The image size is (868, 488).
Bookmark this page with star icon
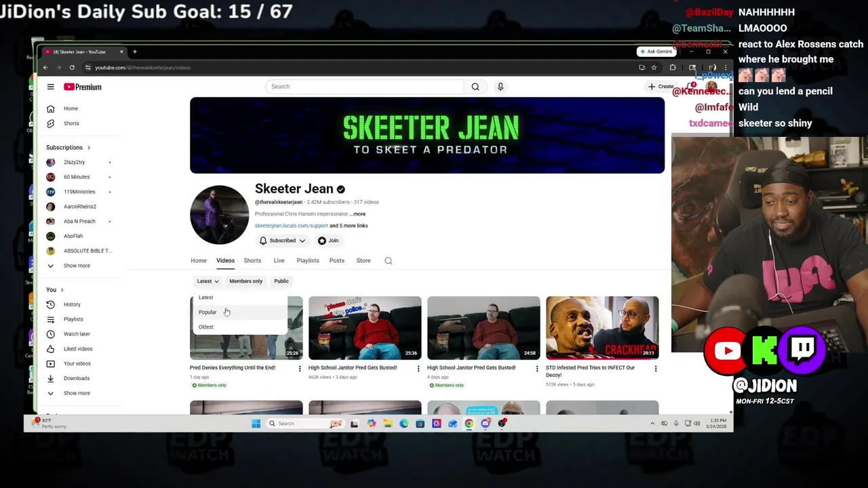point(654,67)
